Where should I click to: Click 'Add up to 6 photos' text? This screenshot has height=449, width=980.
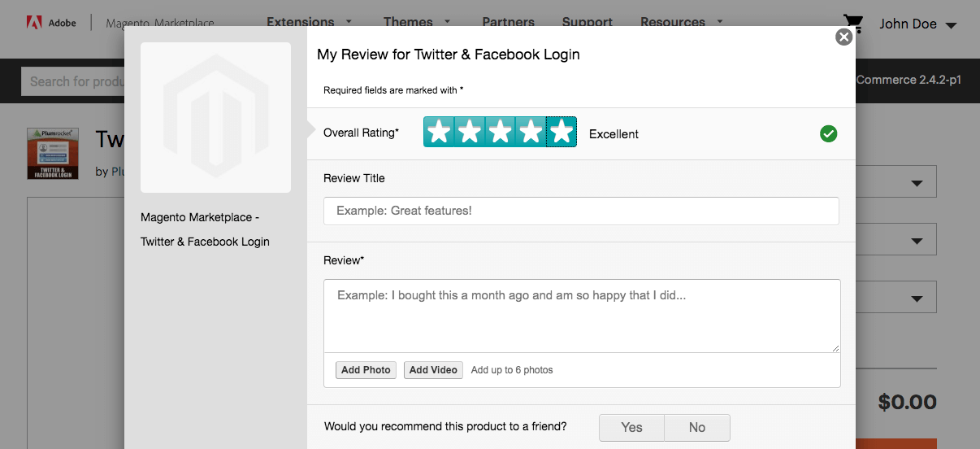point(512,370)
